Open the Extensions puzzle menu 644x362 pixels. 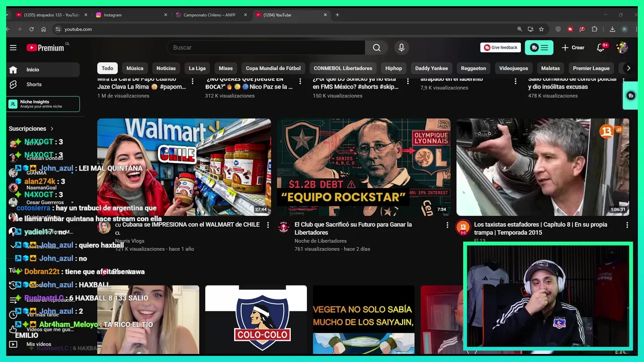(x=594, y=29)
